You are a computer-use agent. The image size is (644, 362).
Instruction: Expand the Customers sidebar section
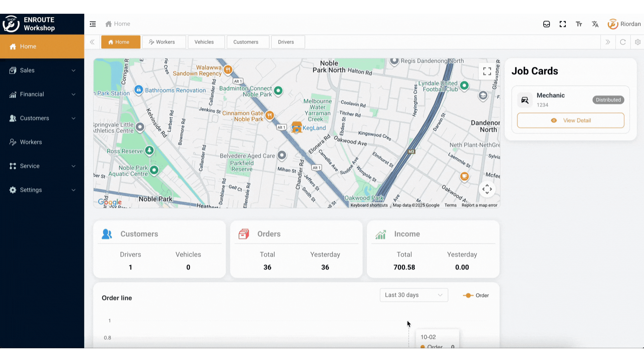coord(73,118)
